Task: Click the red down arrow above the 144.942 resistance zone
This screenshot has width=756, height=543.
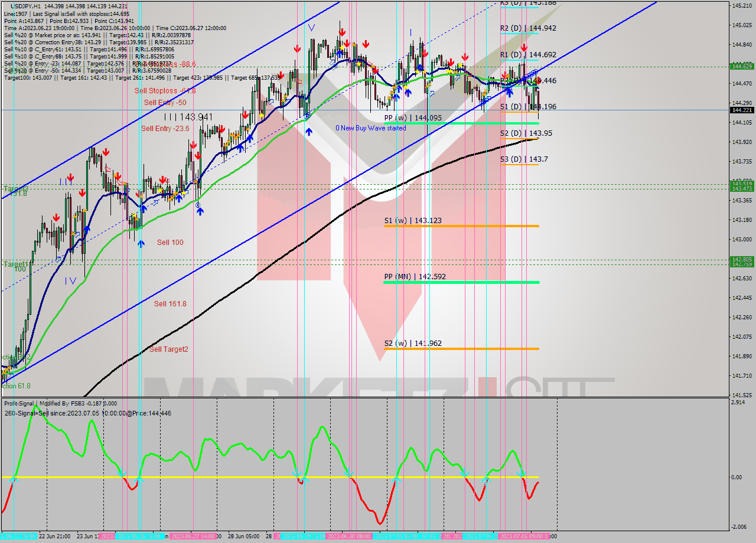Action: click(x=524, y=47)
